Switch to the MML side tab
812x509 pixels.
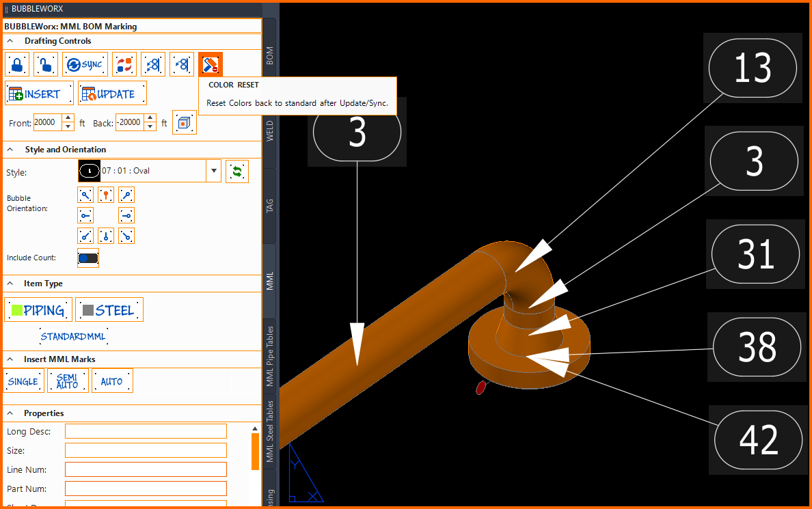point(270,281)
